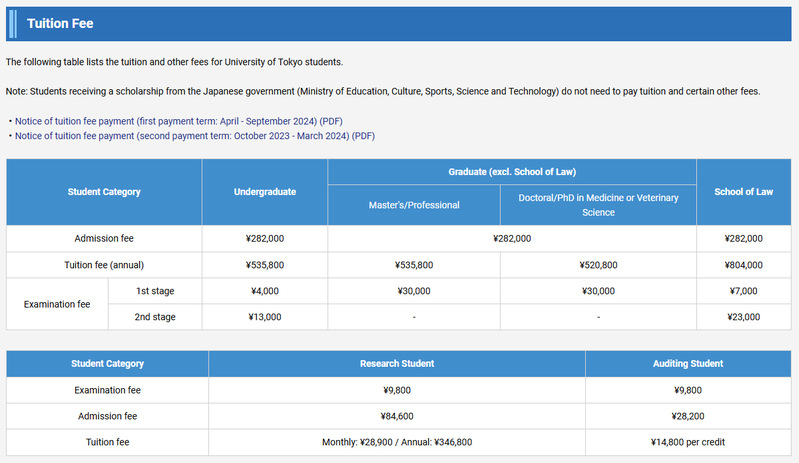Click the sentence introducing the tuition table
This screenshot has width=799, height=463.
click(174, 62)
